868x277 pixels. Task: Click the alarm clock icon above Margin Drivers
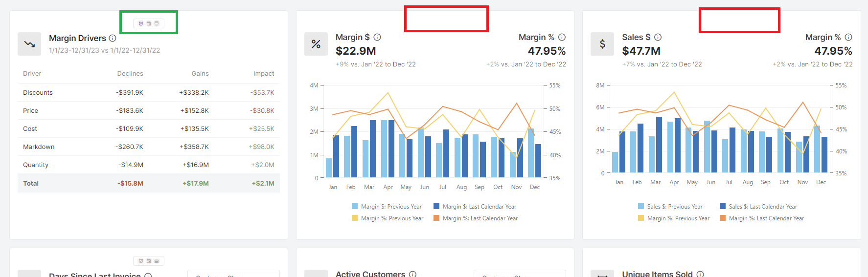(x=141, y=23)
